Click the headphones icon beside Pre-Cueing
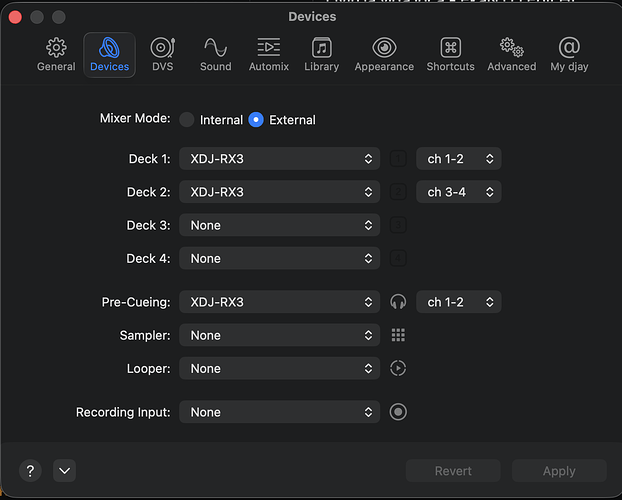 pos(398,302)
